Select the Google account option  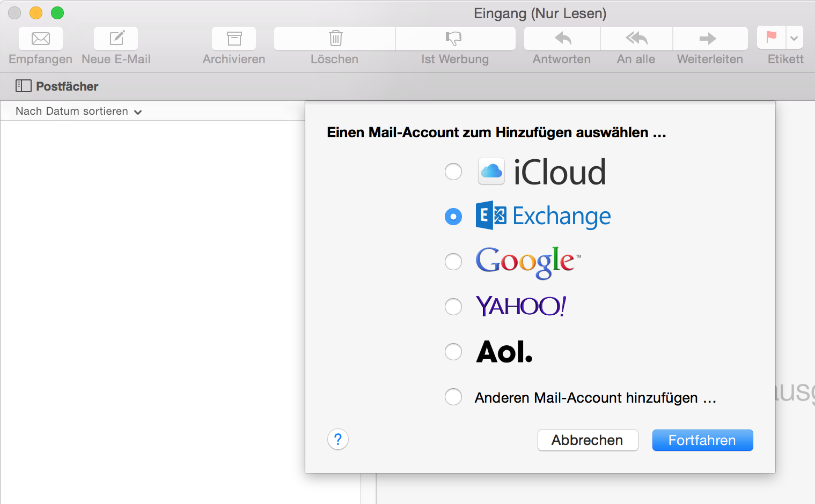[453, 262]
